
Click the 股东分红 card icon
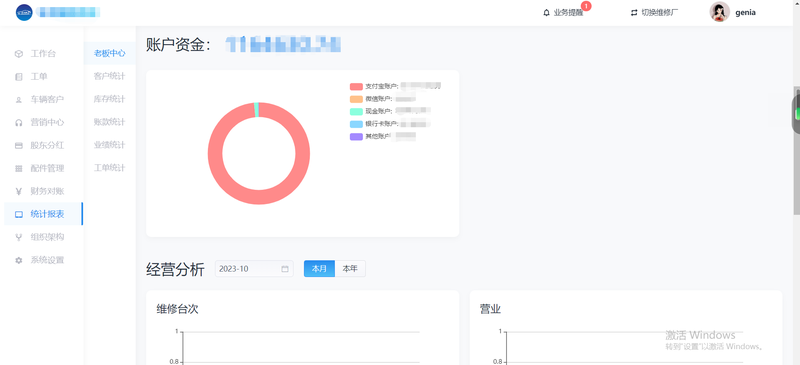pos(19,145)
